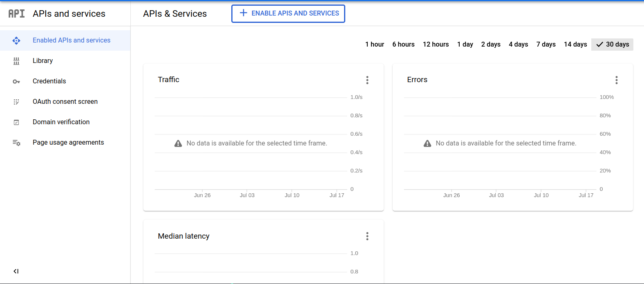Image resolution: width=644 pixels, height=284 pixels.
Task: Click Jul 17 label on Errors chart
Action: click(586, 195)
